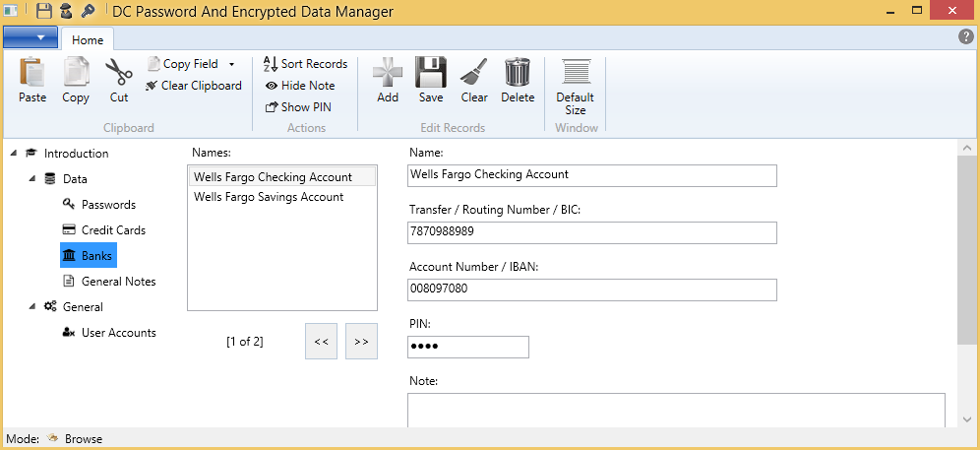Click the Browse mode icon in status bar

pos(52,439)
